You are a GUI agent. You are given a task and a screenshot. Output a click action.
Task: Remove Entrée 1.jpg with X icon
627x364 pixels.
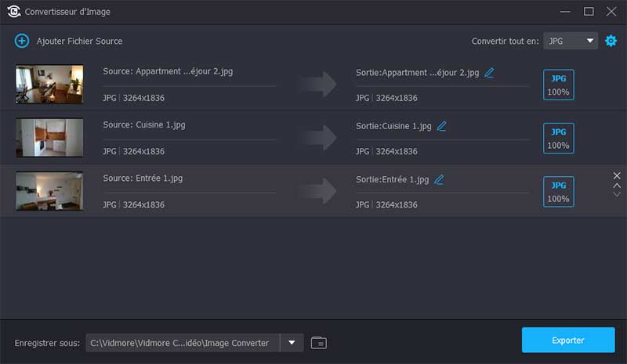(x=617, y=175)
